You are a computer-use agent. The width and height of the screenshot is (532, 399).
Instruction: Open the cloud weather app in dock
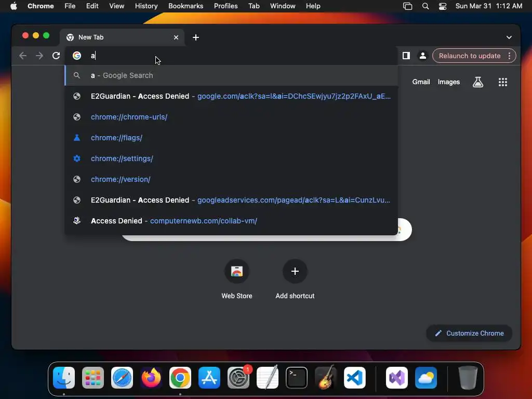(x=426, y=378)
